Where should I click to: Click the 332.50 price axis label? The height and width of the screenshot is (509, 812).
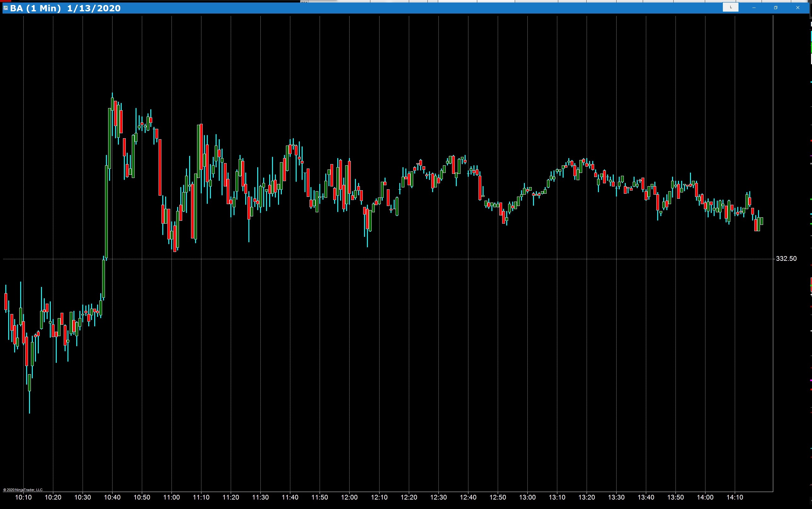click(786, 259)
